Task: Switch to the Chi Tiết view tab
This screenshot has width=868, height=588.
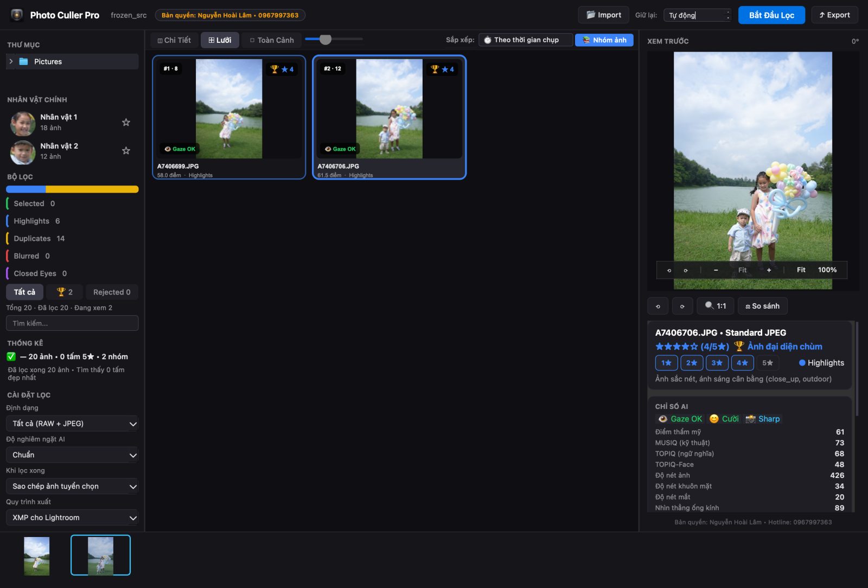Action: (x=174, y=40)
